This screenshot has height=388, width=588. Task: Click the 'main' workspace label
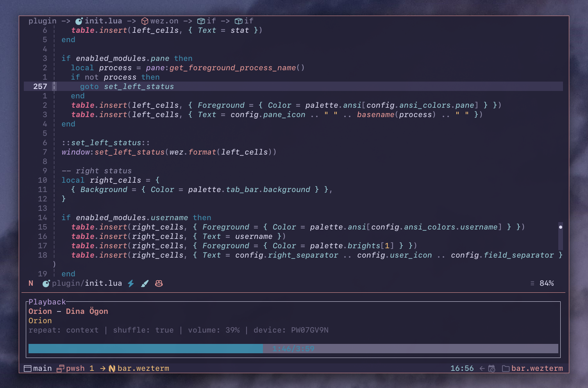click(x=43, y=368)
